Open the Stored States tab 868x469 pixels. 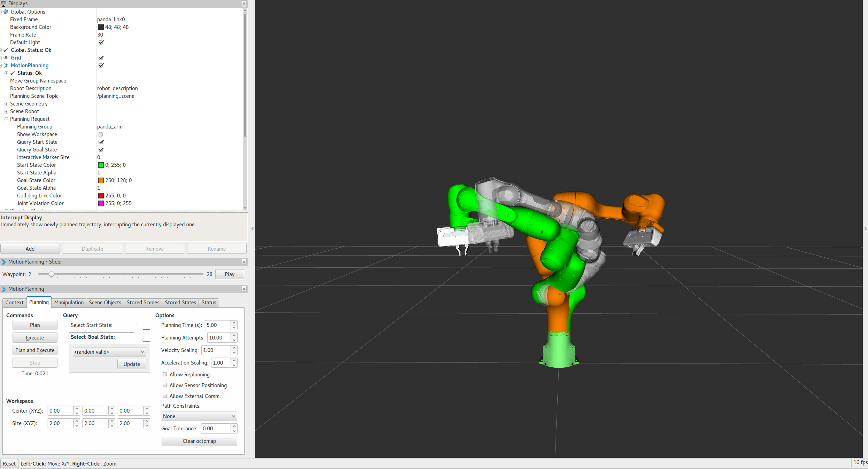pos(180,303)
